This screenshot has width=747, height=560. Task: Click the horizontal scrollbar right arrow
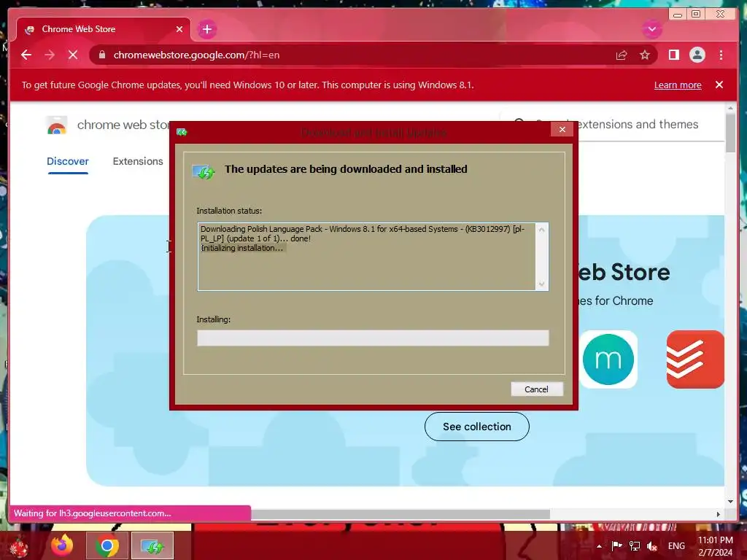coord(719,514)
